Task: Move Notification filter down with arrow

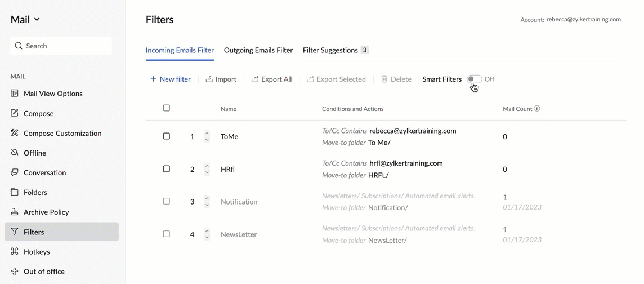Action: (x=207, y=205)
